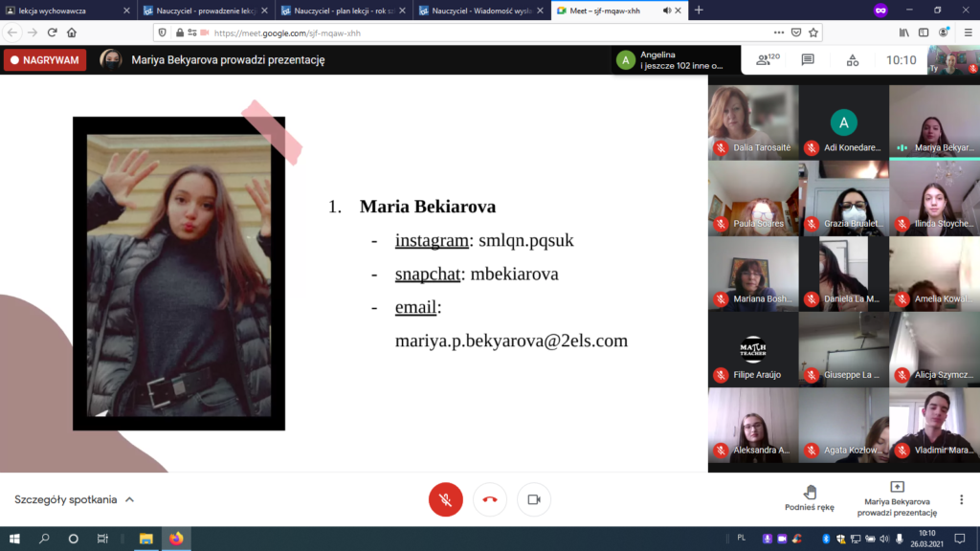Click the NAGRYWAM recording indicator
This screenshot has height=551, width=980.
coord(45,60)
